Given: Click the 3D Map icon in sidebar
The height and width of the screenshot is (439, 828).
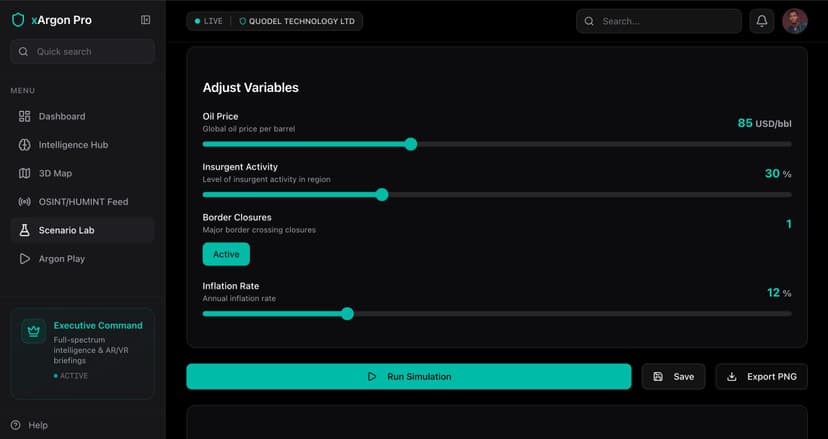Looking at the screenshot, I should pos(25,173).
